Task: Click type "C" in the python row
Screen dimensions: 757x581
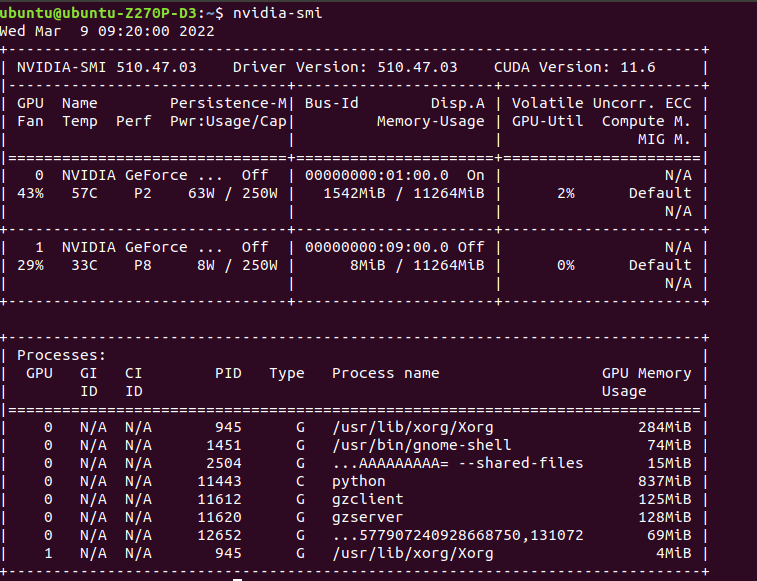Action: pos(300,482)
